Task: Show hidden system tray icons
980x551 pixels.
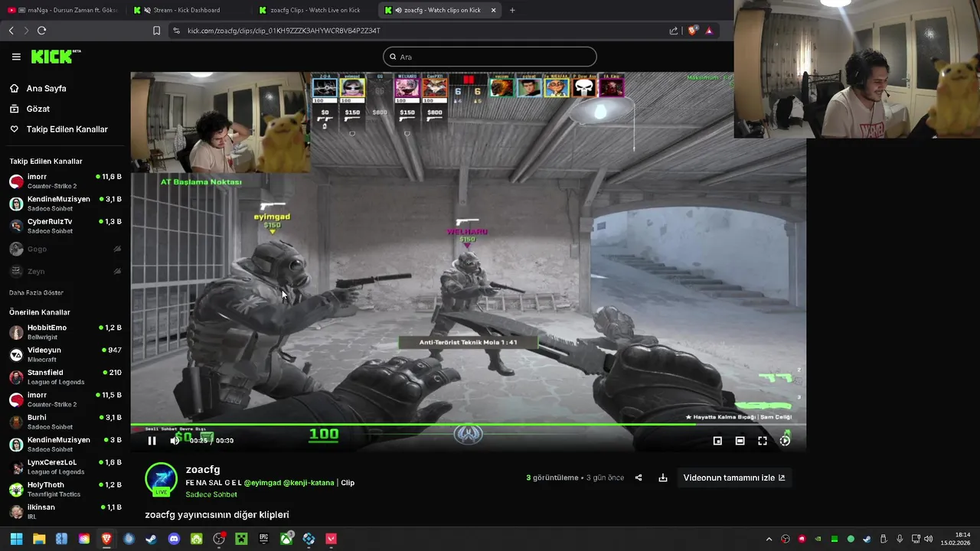Action: [x=769, y=539]
